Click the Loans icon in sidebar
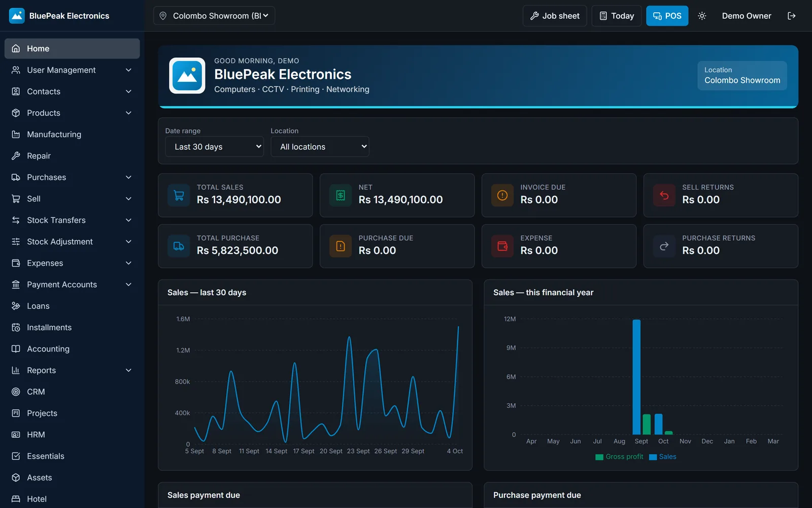The width and height of the screenshot is (812, 508). click(x=16, y=306)
